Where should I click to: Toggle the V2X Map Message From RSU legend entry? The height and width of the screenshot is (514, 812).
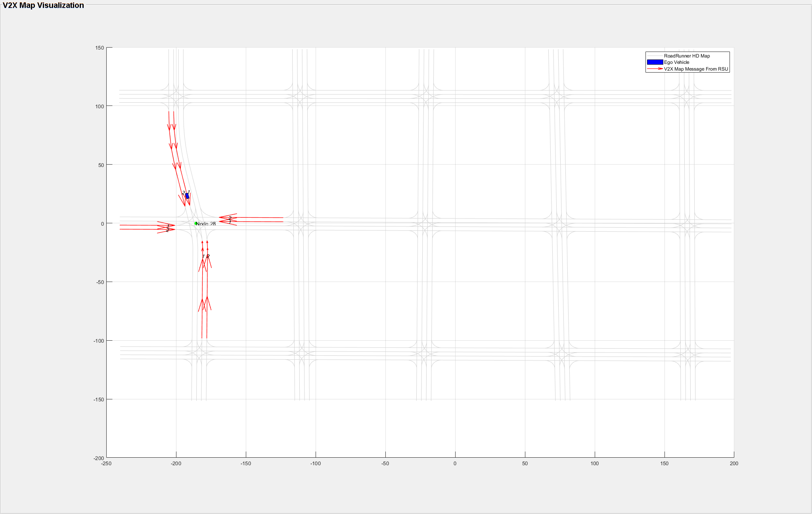[x=696, y=68]
